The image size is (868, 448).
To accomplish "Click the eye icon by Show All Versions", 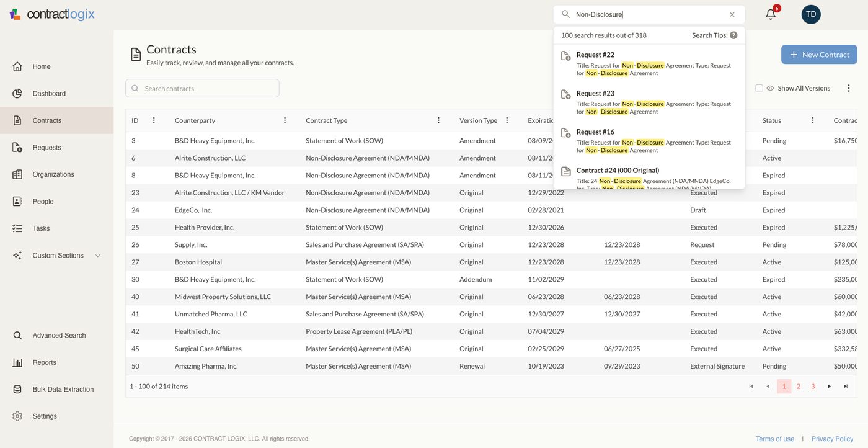I will pos(770,88).
